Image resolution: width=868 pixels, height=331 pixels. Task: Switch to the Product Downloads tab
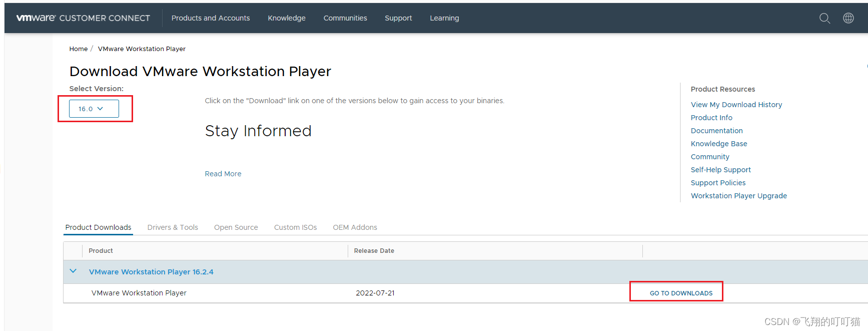pyautogui.click(x=98, y=227)
